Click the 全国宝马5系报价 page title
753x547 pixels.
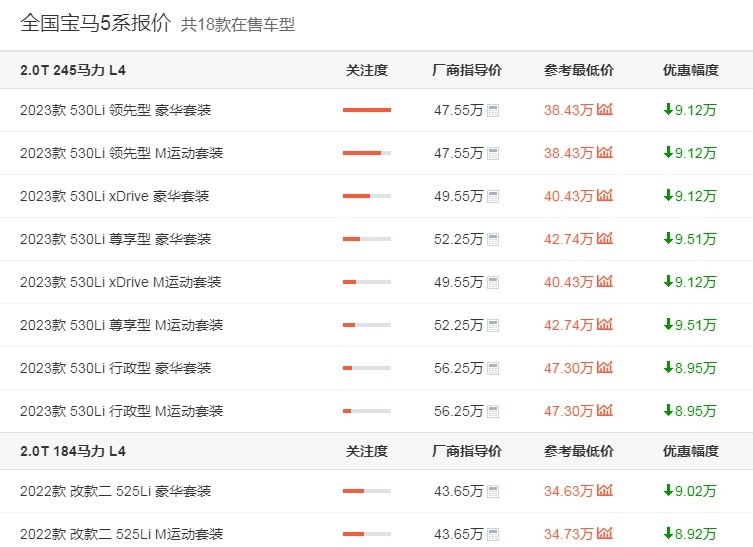[96, 23]
